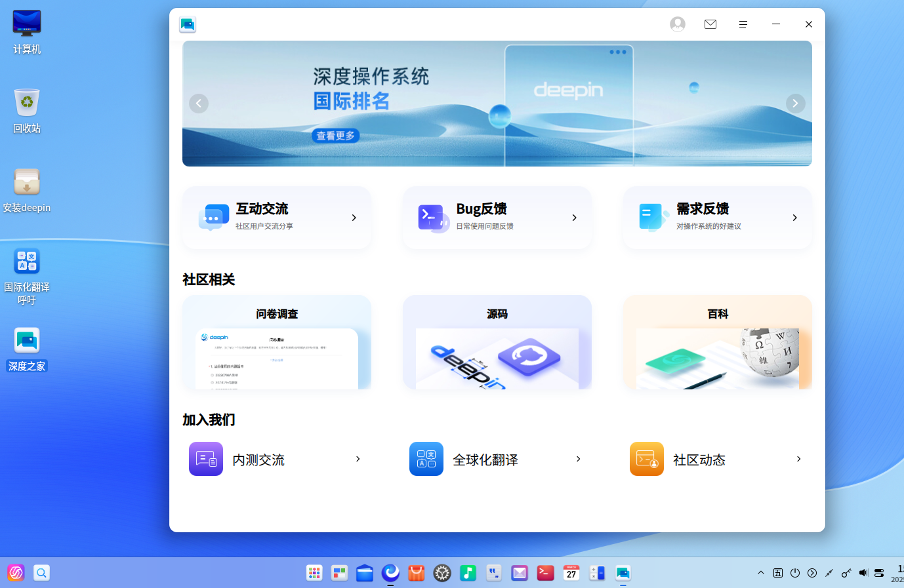
Task: Select the 内测交流 label
Action: [258, 460]
